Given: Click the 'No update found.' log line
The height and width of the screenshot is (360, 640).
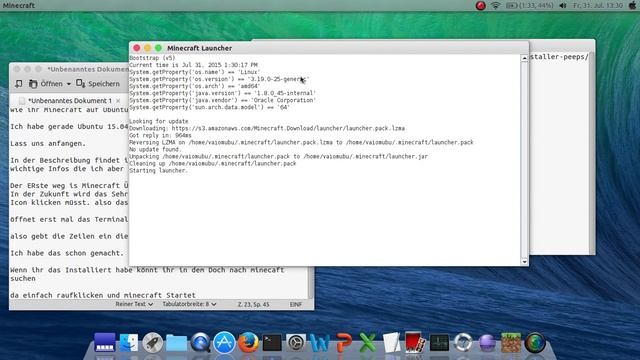Looking at the screenshot, I should [155, 149].
